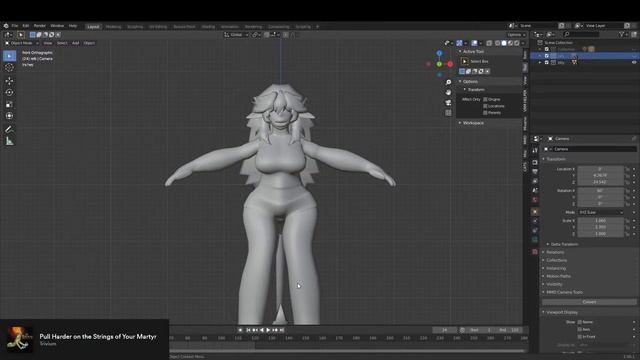Screen dimensions: 640x360
Task: Switch to the Sculpting workspace tab
Action: point(135,27)
